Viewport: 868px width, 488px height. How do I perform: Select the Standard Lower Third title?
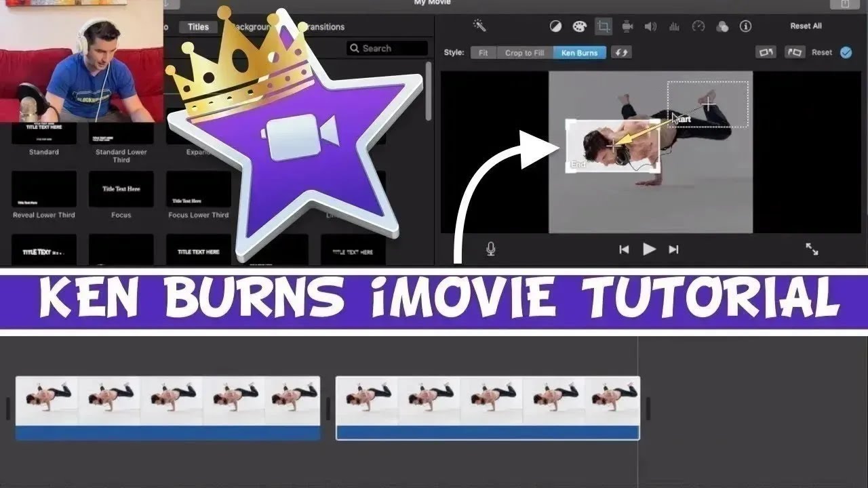pyautogui.click(x=121, y=134)
